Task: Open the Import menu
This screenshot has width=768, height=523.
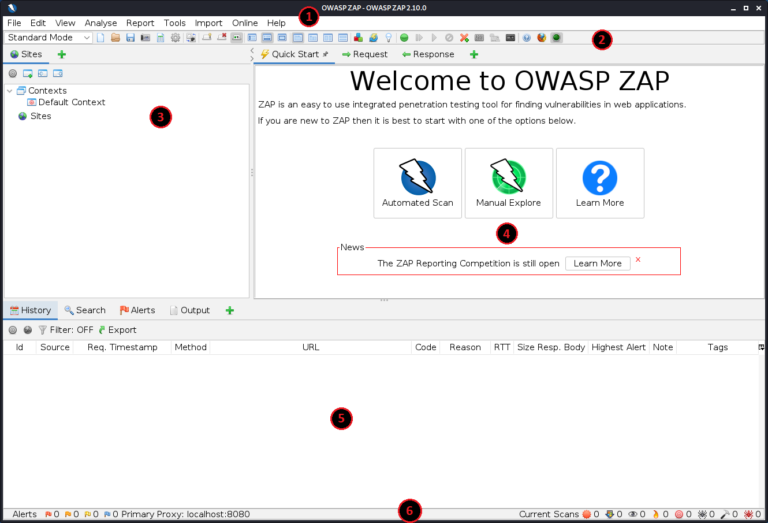Action: [x=208, y=23]
